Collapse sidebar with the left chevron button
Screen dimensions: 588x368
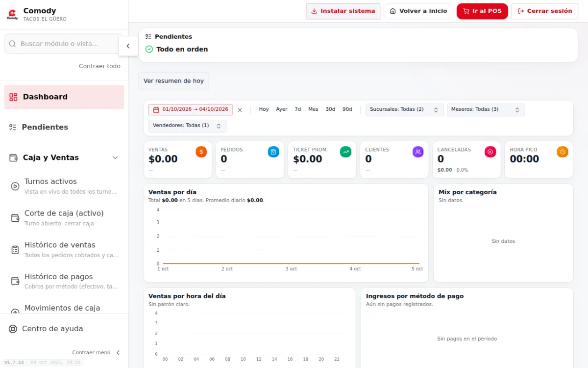(128, 46)
